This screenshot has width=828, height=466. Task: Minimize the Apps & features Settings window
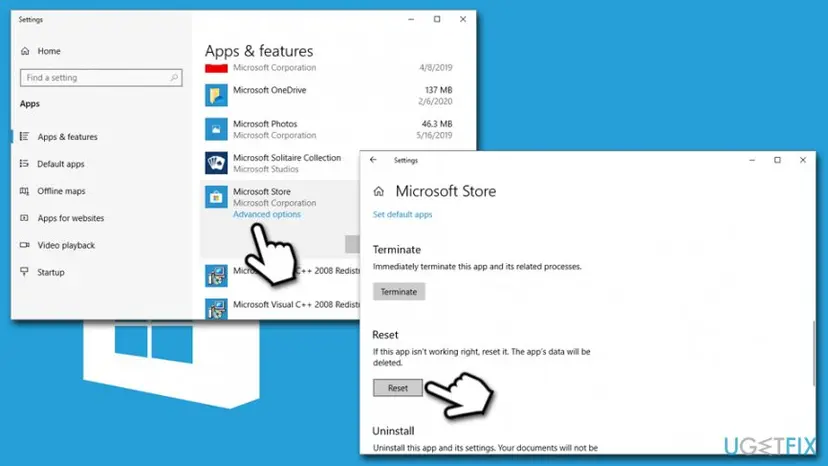[411, 20]
